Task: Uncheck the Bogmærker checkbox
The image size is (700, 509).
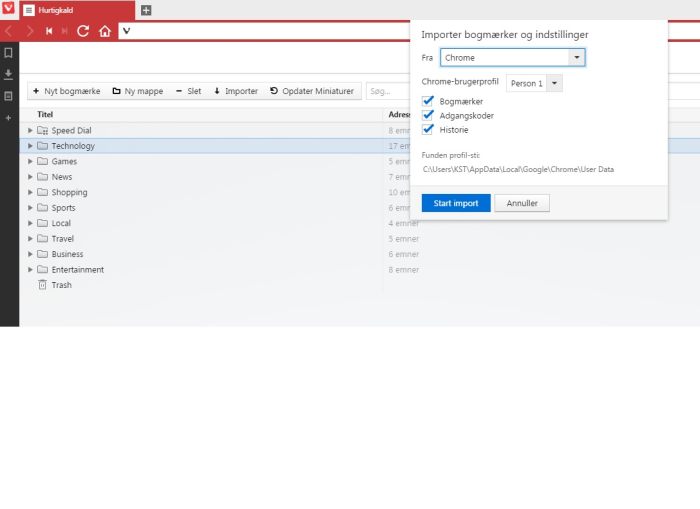Action: (428, 101)
